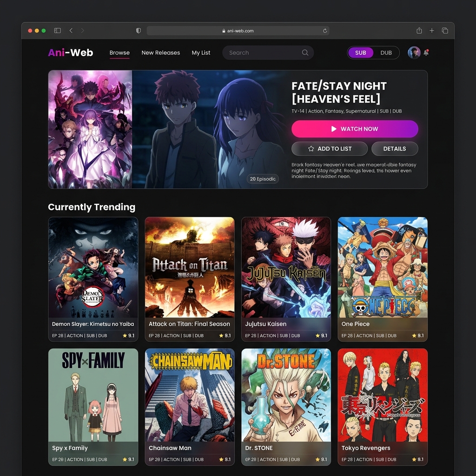Click Demon Slayer 'EP 28 | ACTION | SUB | DUB'
Screen dimensions: 476x476
point(79,336)
